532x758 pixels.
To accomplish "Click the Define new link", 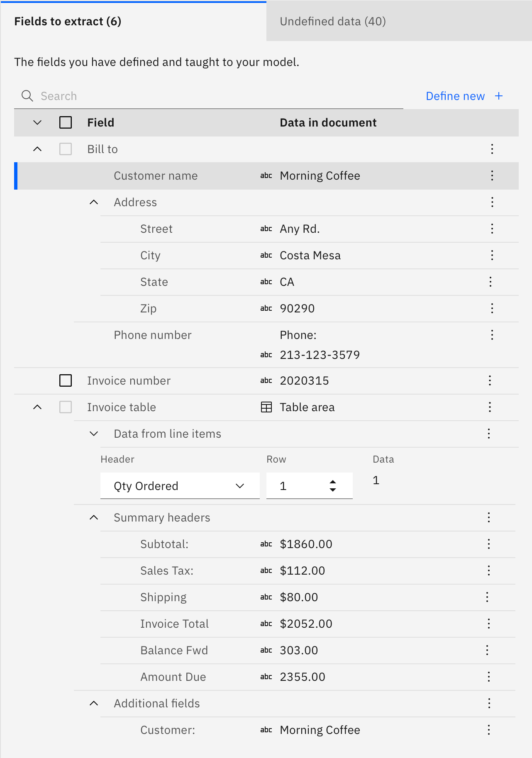I will tap(455, 96).
